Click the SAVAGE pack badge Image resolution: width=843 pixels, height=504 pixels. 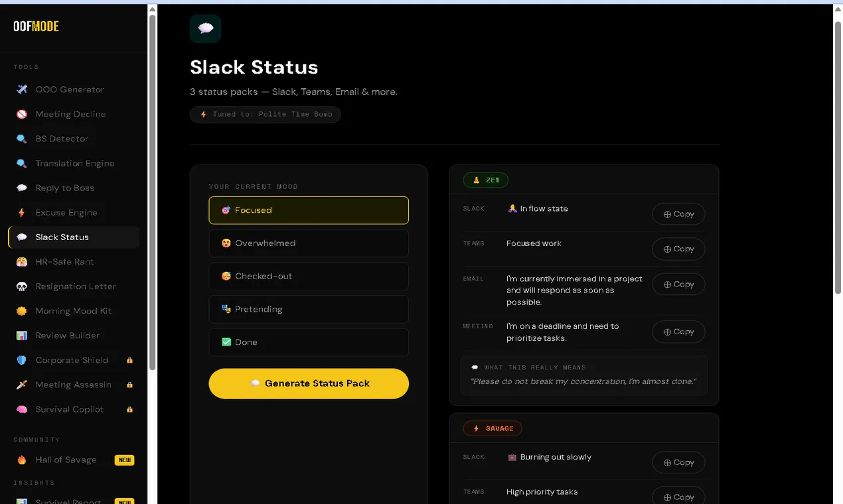[493, 428]
